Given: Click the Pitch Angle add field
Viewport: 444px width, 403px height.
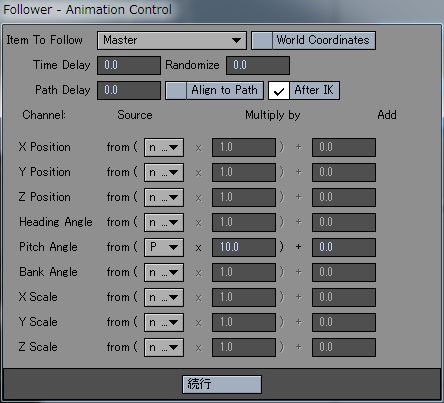Looking at the screenshot, I should [344, 247].
